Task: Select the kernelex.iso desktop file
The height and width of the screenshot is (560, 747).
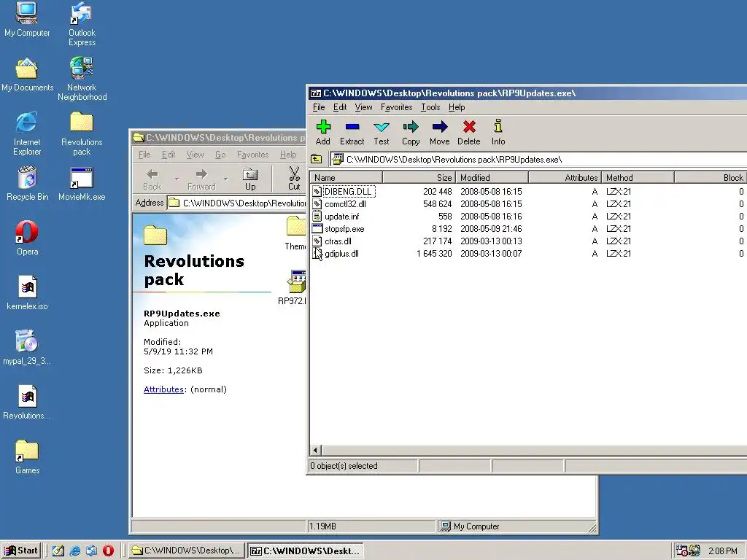Action: tap(27, 293)
